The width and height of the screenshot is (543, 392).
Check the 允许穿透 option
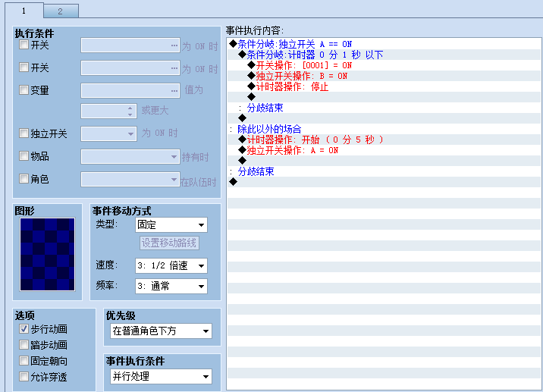point(24,376)
